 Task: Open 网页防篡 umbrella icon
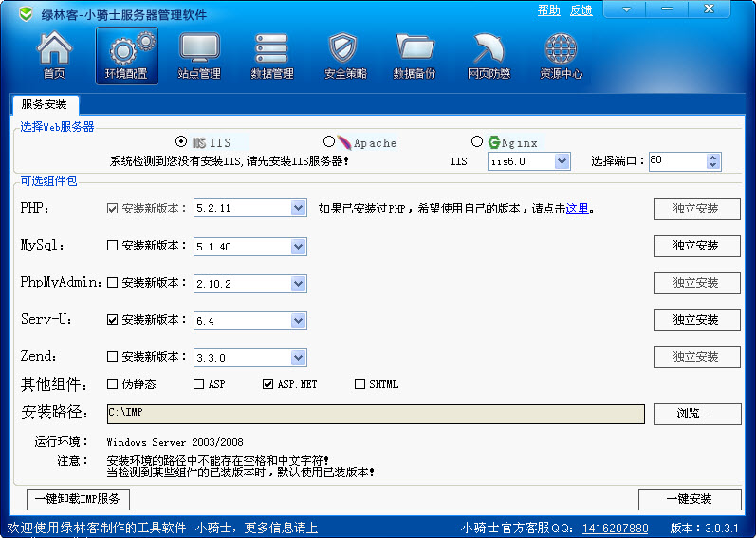[x=489, y=55]
